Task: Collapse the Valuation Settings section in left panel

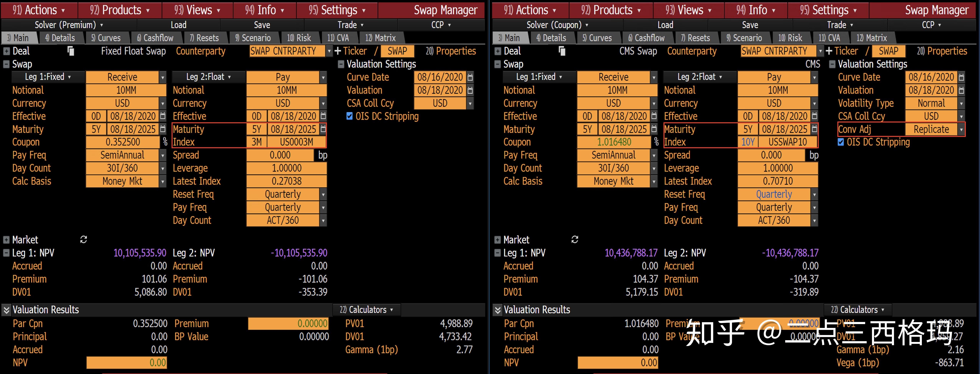Action: 341,64
